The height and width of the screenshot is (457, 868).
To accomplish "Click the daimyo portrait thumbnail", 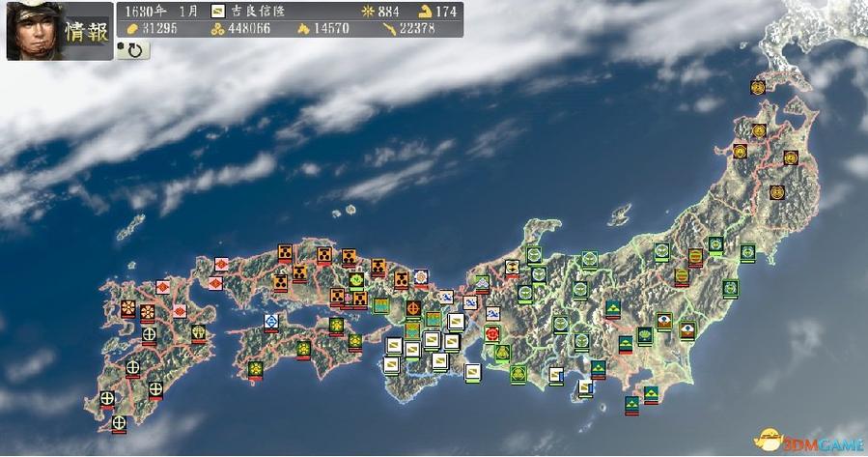I will pos(36,31).
